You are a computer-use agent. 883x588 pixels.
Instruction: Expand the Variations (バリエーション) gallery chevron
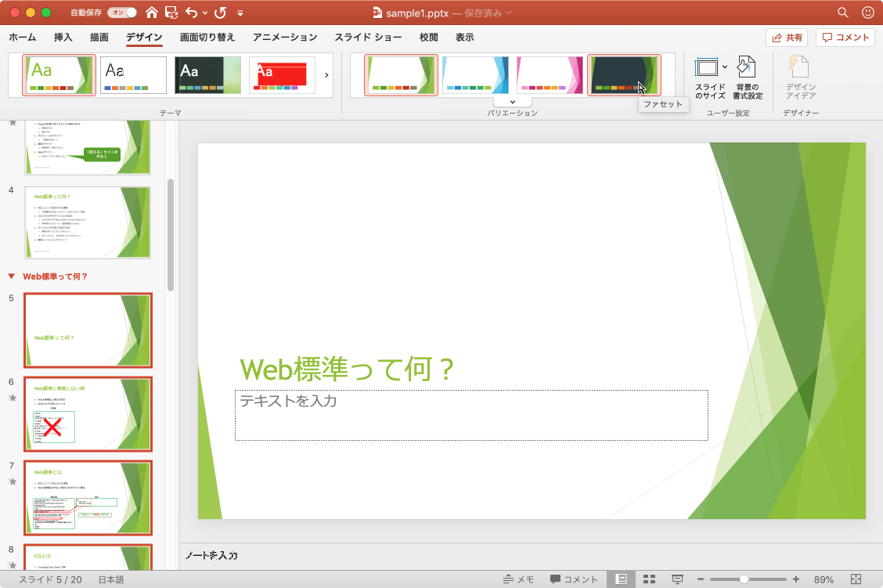[x=513, y=102]
